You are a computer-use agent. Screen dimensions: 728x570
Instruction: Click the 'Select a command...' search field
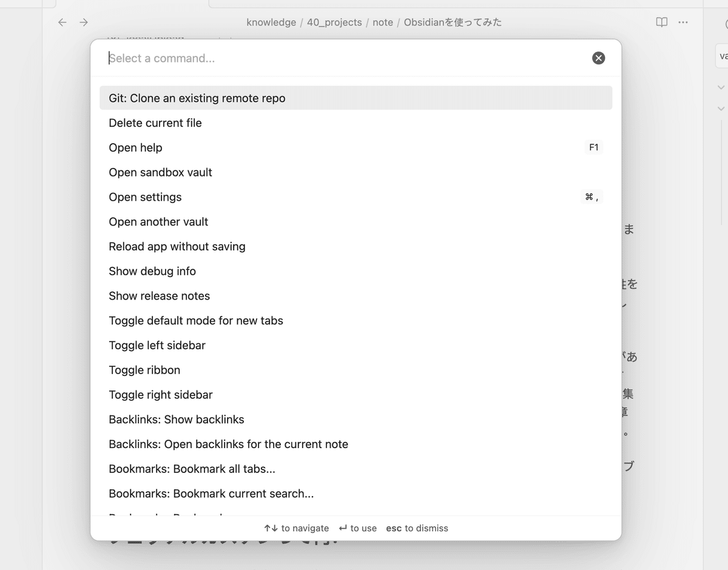coord(346,58)
